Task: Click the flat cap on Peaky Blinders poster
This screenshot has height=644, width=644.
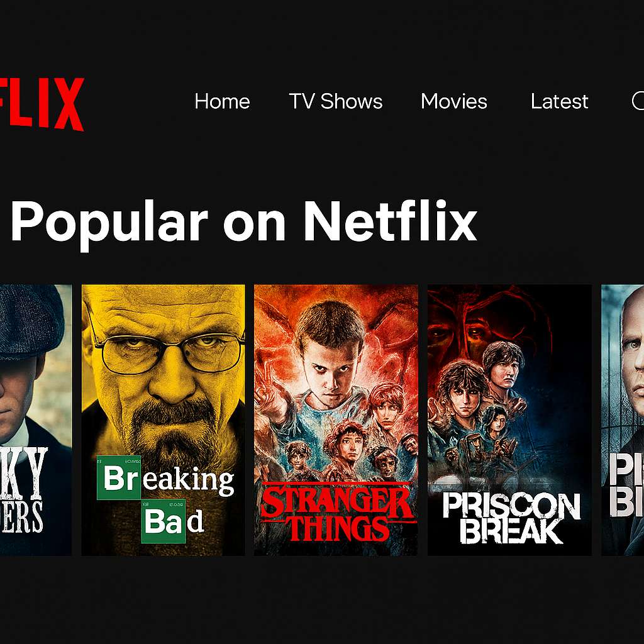Action: pyautogui.click(x=31, y=320)
